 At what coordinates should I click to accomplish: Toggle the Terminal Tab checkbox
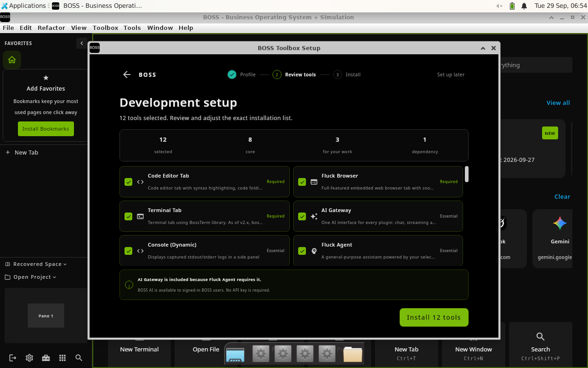129,216
